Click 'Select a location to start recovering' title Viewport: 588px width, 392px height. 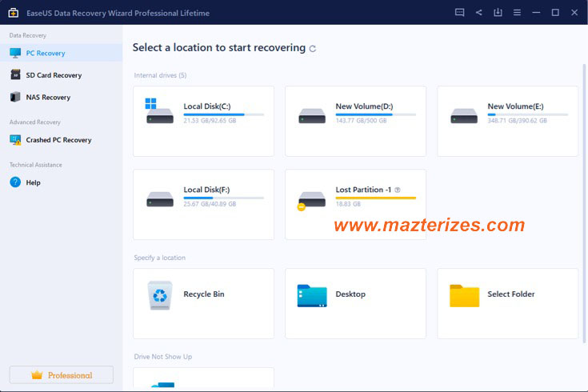click(219, 48)
